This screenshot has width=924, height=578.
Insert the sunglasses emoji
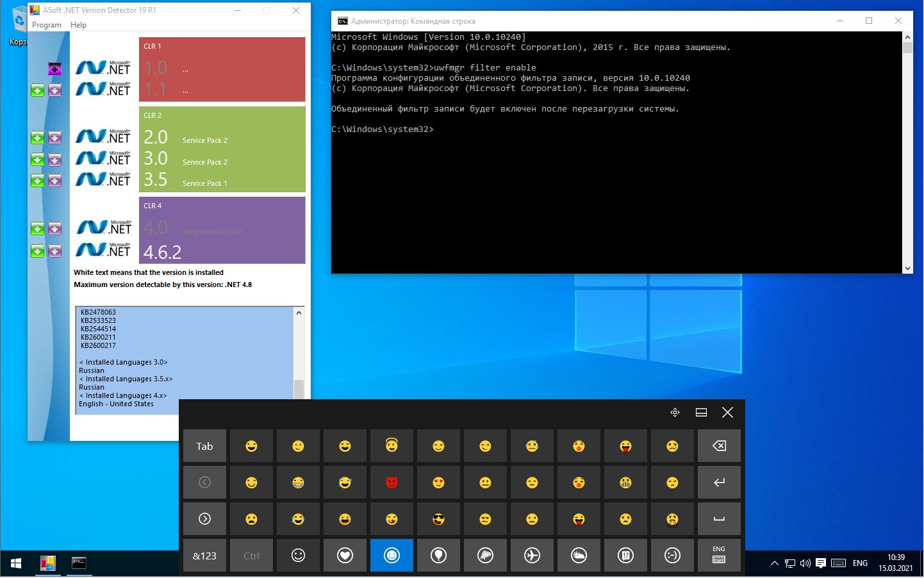(438, 519)
